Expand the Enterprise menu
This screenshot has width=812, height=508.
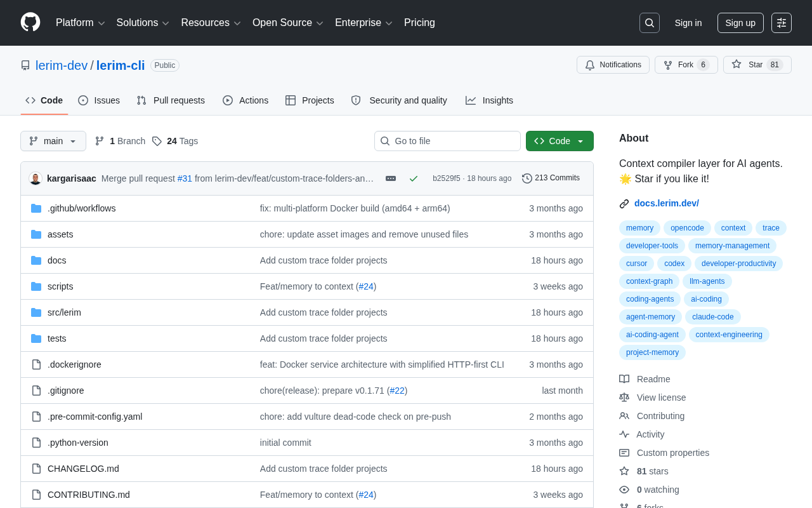[363, 23]
